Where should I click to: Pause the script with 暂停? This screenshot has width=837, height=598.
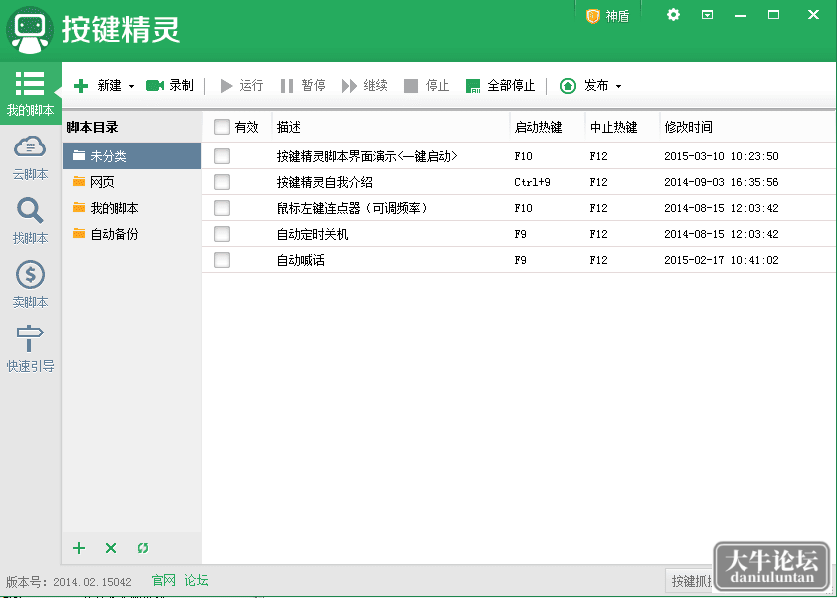303,85
